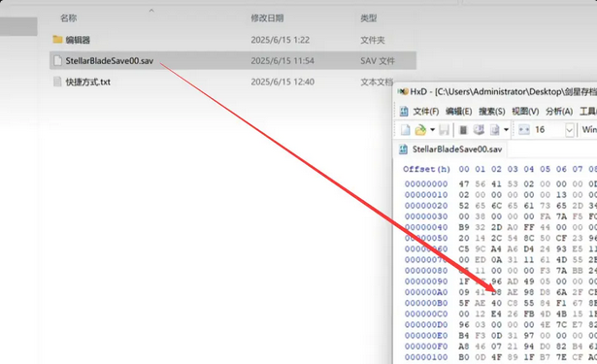Click the greyed-out HxD save disk icon

click(444, 130)
